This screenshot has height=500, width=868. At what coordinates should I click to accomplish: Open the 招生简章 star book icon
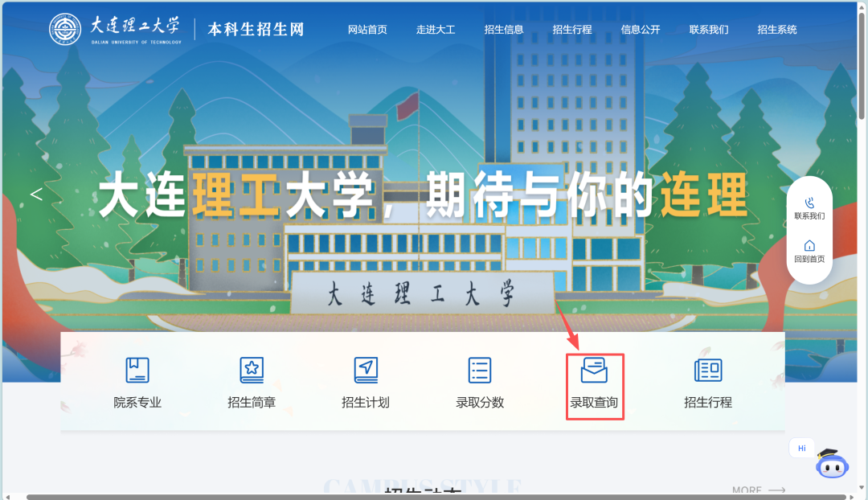point(252,370)
